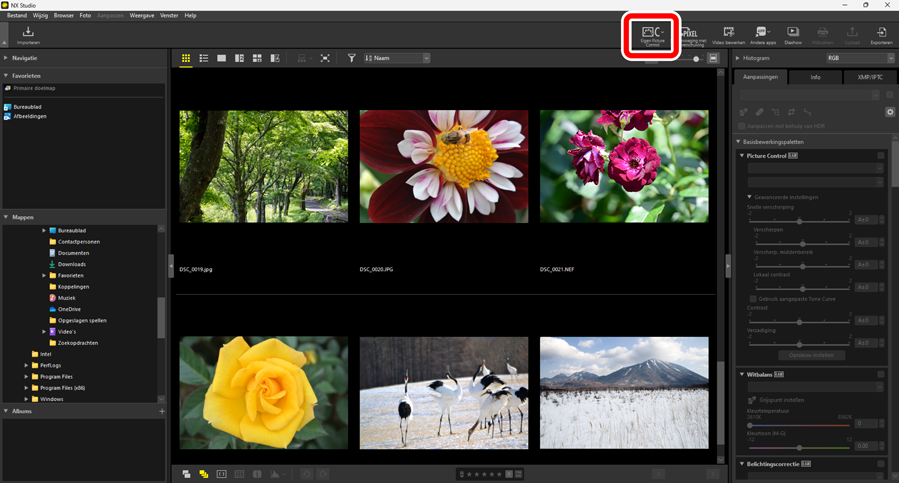Screen dimensions: 899x483
Task: Expand the Program Files folder
Action: [27, 377]
